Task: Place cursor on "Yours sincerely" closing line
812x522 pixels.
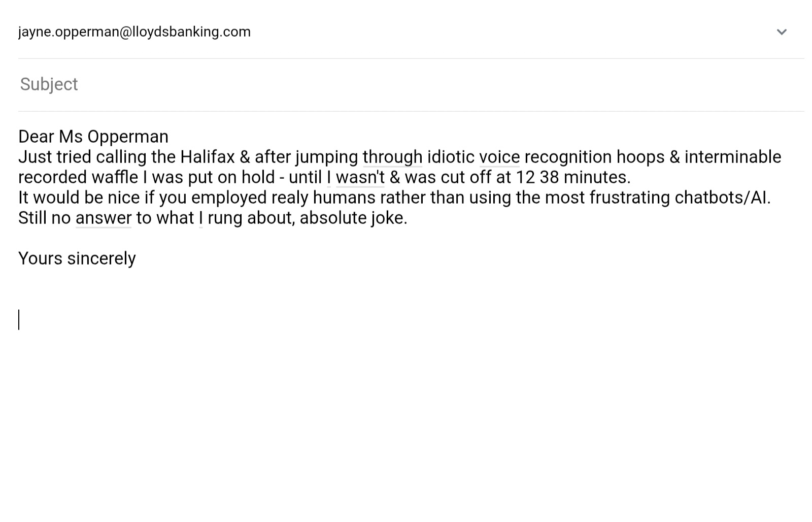Action: [77, 258]
